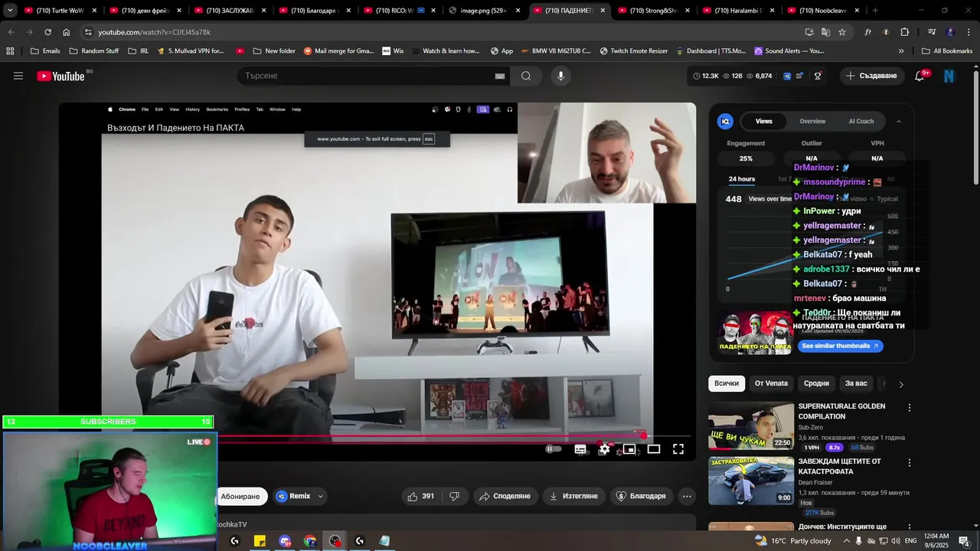The width and height of the screenshot is (980, 551).
Task: Collapse the vidIQ panel chevron
Action: point(899,121)
